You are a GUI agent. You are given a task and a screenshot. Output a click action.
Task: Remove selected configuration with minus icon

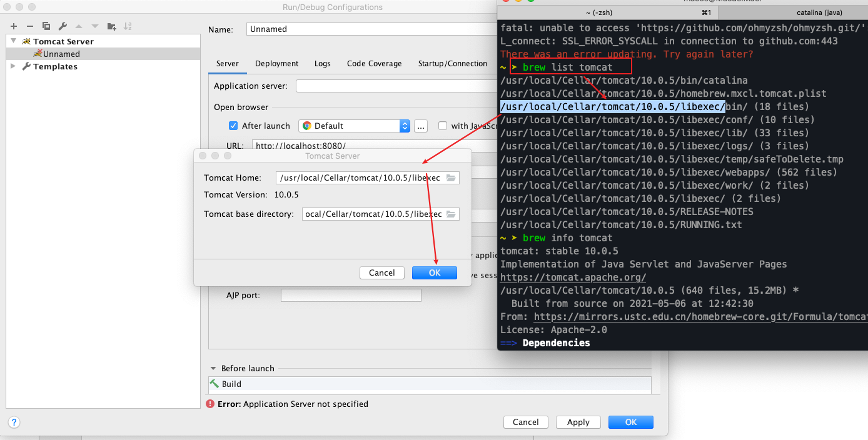click(29, 26)
